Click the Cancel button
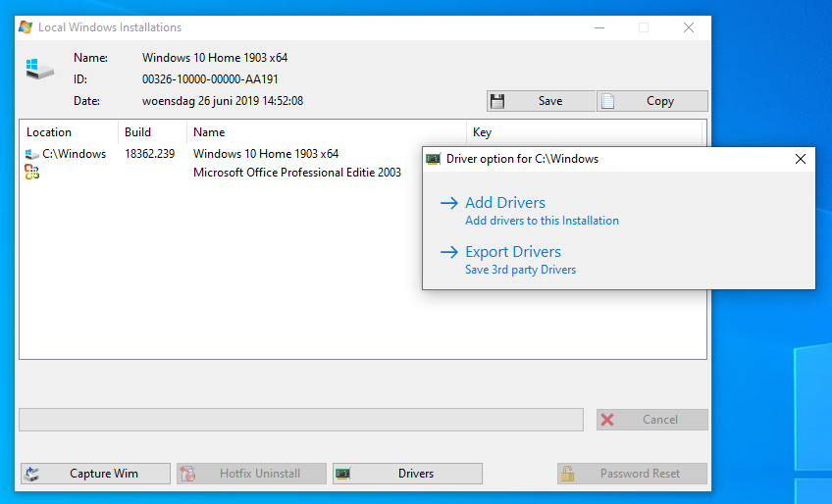 [x=652, y=420]
